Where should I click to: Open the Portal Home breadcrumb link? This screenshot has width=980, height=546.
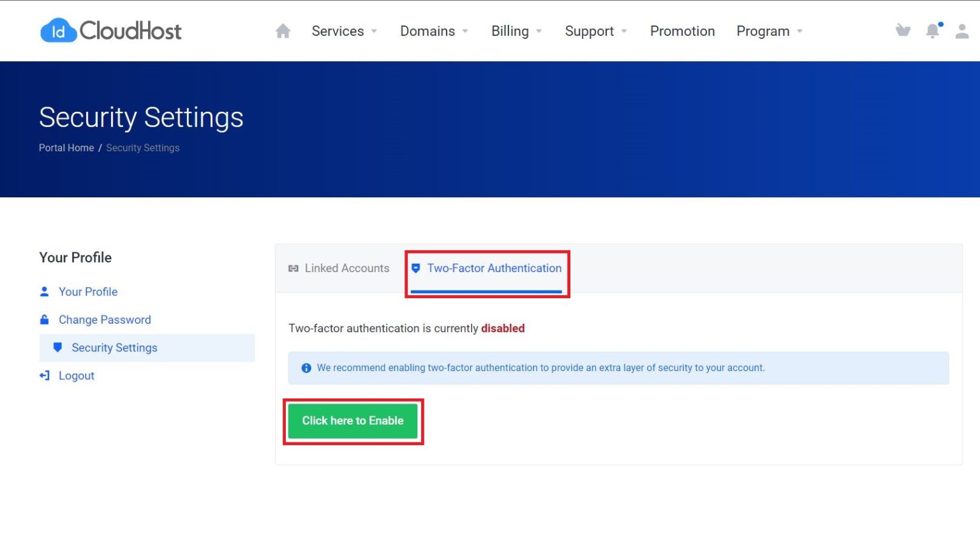[66, 148]
